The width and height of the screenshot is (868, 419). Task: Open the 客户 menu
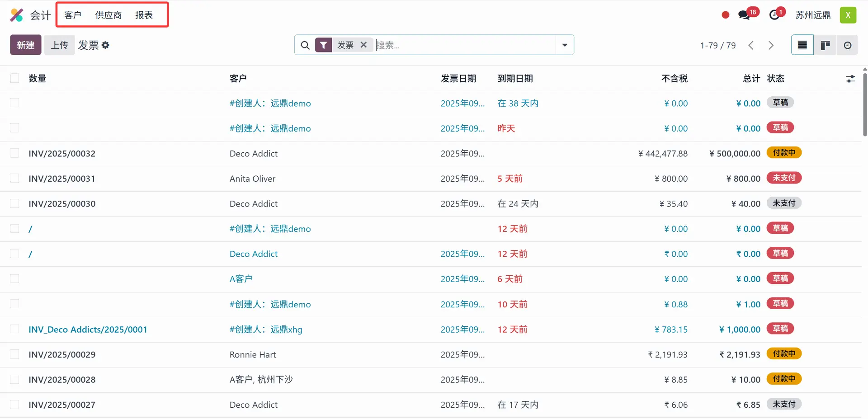pos(73,15)
